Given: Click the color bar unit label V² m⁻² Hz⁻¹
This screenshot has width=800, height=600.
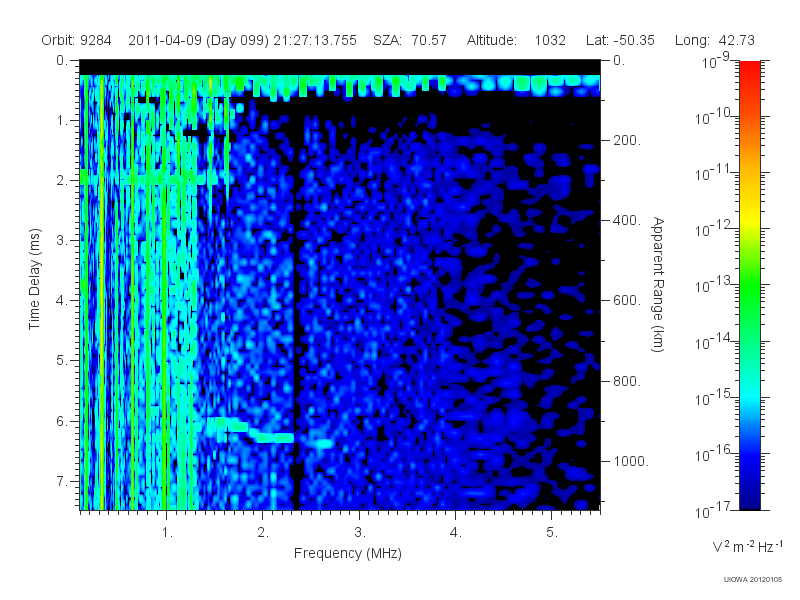Looking at the screenshot, I should [x=747, y=546].
